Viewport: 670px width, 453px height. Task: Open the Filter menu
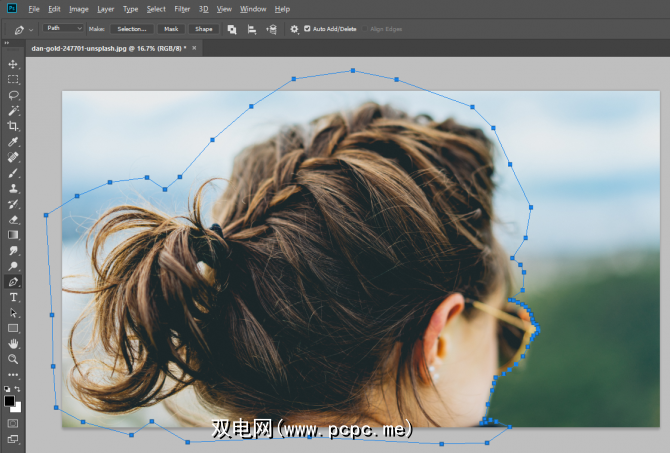tap(182, 8)
